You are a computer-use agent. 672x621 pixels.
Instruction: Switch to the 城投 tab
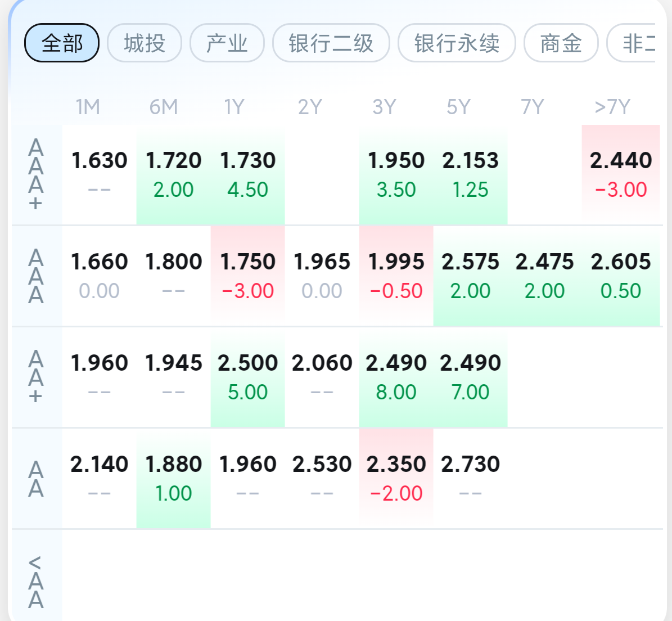click(x=145, y=43)
